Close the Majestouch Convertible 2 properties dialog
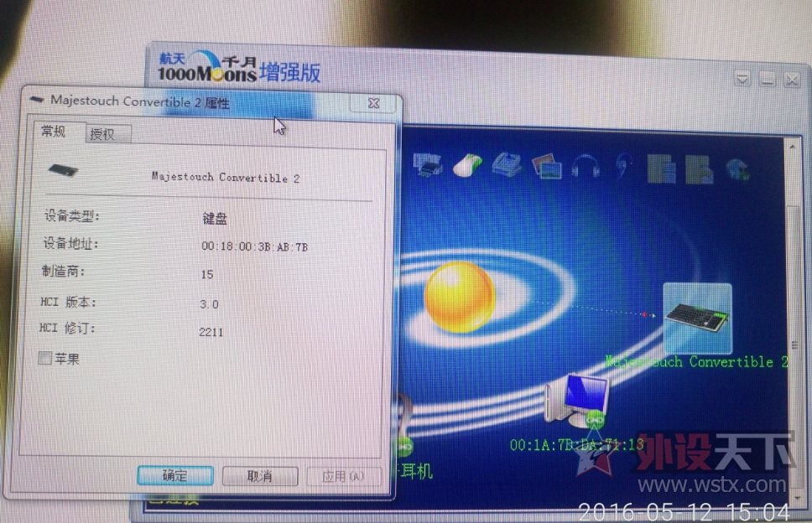Viewport: 812px width, 523px height. (375, 103)
